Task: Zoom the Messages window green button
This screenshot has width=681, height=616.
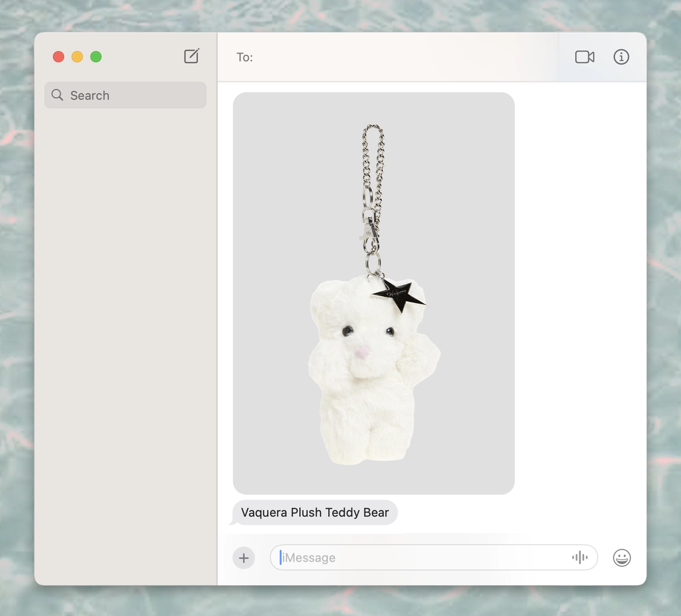Action: point(96,57)
